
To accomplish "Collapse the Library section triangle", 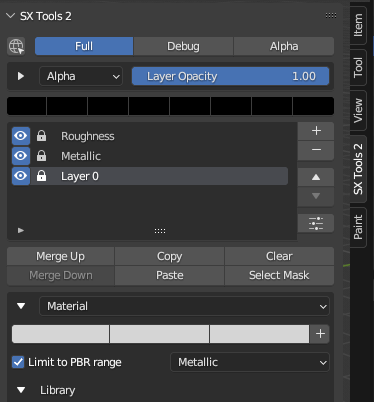I will 21,390.
